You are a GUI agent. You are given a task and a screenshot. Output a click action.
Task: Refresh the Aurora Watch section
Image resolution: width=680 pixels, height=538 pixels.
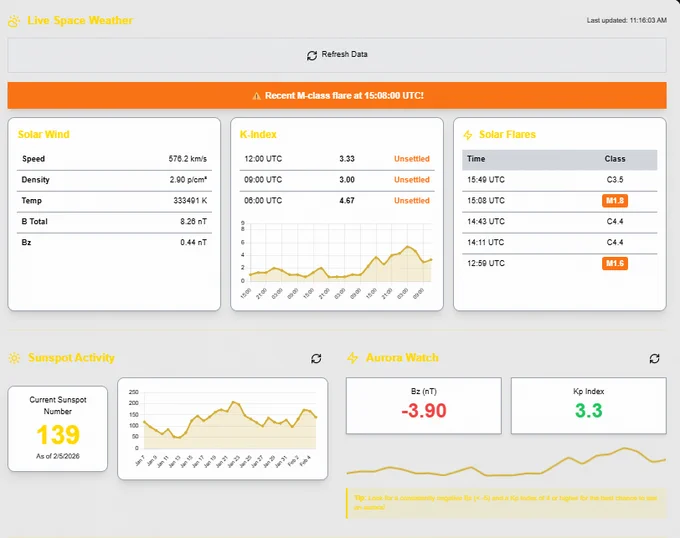coord(654,358)
